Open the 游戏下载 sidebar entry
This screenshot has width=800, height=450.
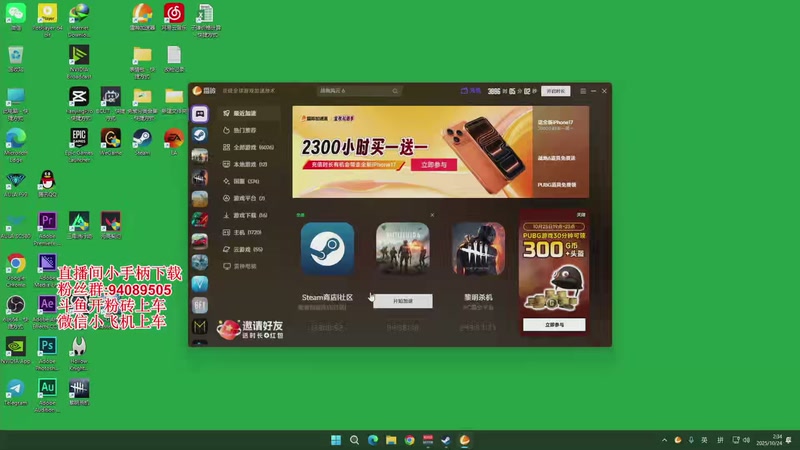[x=245, y=215]
